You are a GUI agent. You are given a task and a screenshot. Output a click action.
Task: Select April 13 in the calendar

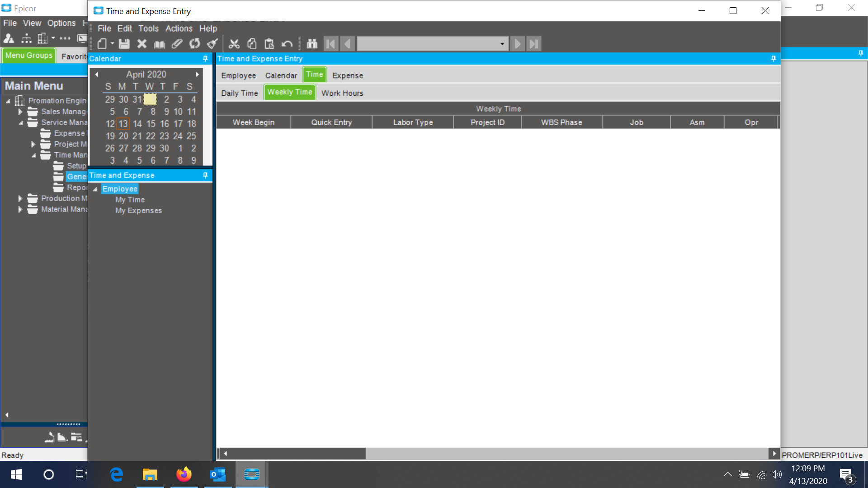pyautogui.click(x=123, y=124)
